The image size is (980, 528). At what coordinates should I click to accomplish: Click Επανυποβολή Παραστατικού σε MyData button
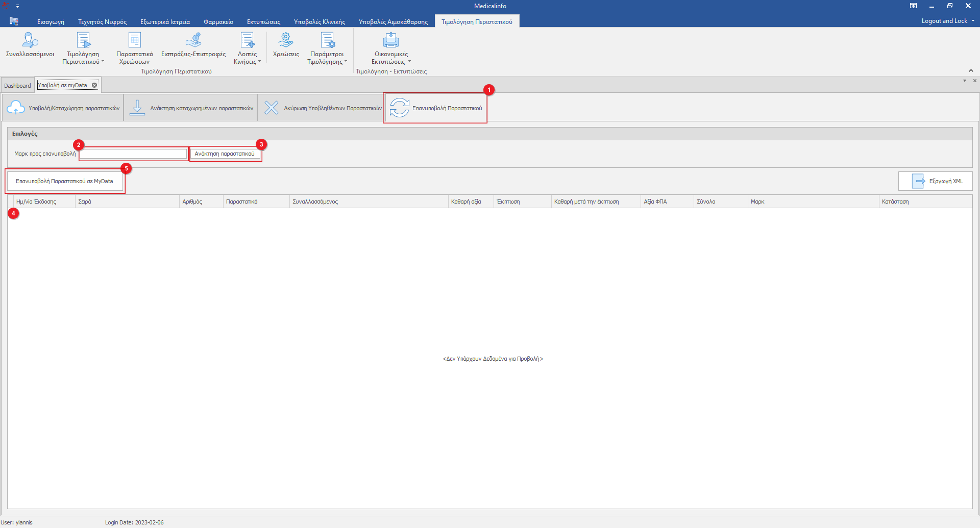click(65, 181)
